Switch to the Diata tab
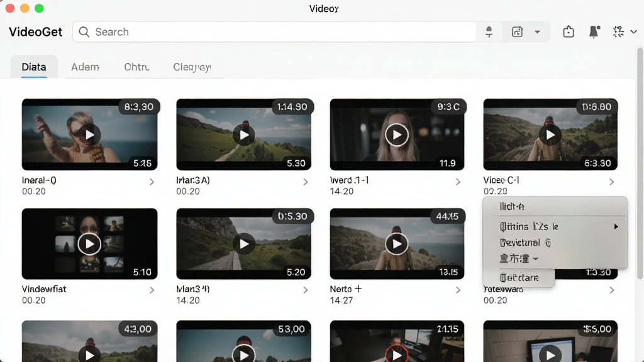This screenshot has height=362, width=644. 34,67
